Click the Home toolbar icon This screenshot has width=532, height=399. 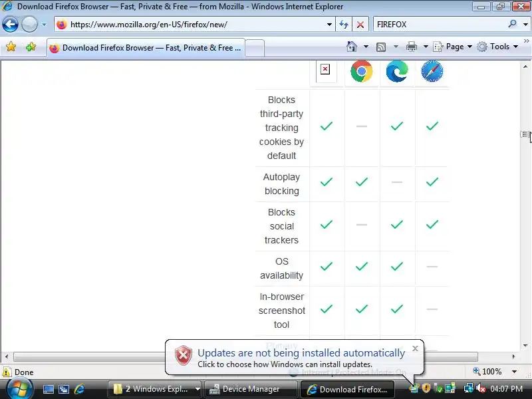tap(352, 47)
